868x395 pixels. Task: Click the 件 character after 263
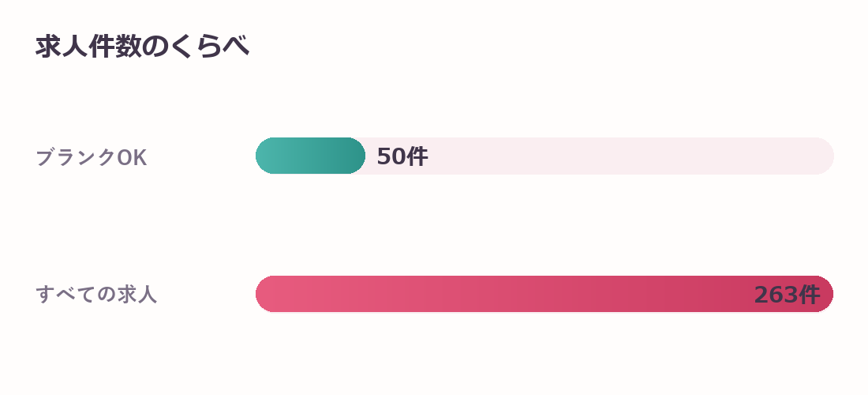pos(810,295)
